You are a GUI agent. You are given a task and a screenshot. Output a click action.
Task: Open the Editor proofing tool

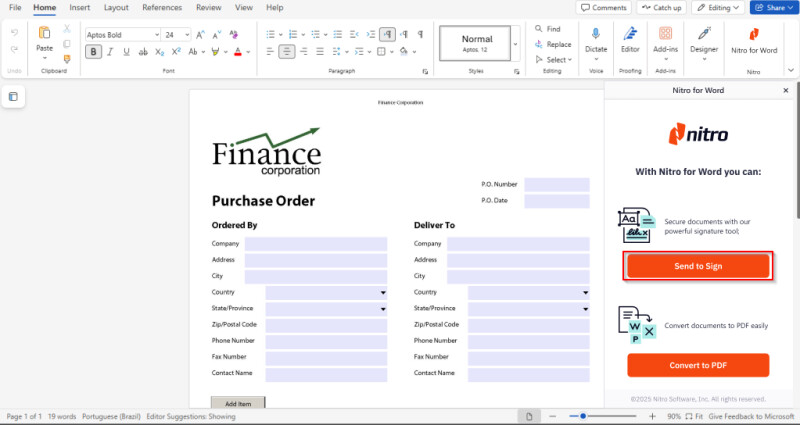pyautogui.click(x=630, y=34)
